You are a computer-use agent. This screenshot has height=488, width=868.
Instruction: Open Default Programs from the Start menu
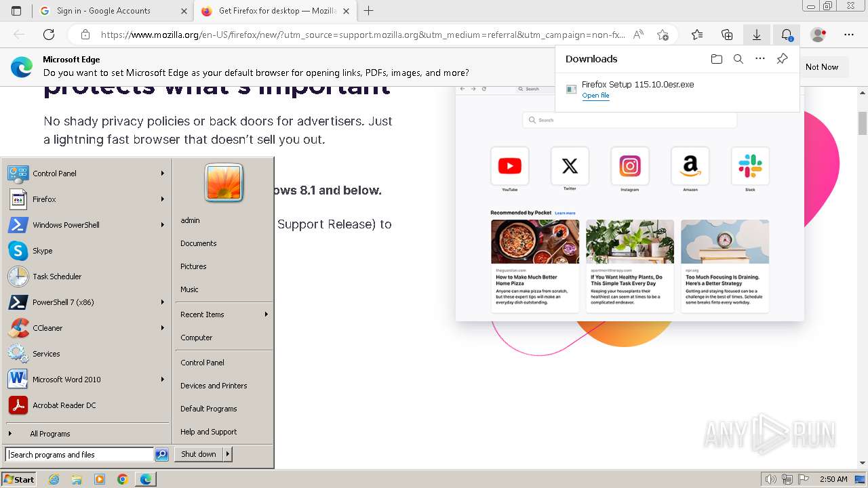tap(209, 409)
